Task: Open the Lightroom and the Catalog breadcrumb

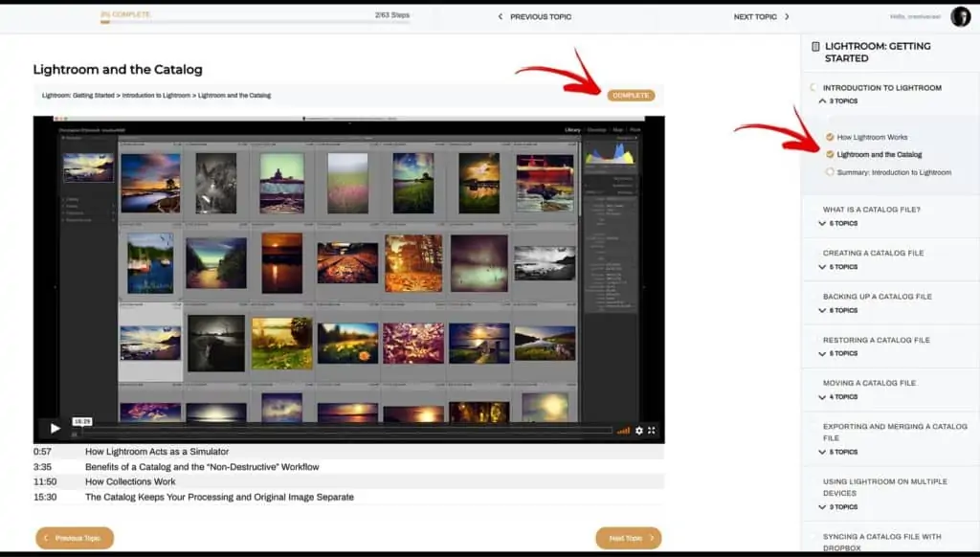Action: point(234,96)
